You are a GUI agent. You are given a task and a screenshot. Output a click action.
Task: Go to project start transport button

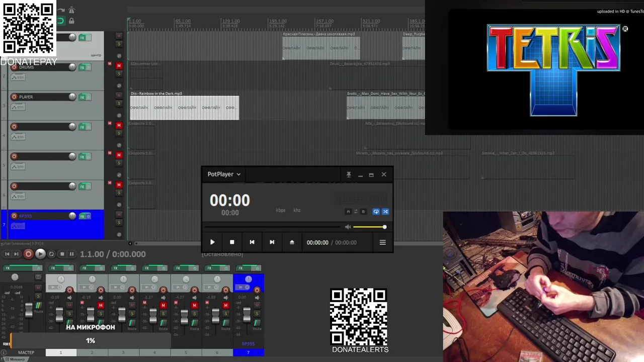[x=7, y=254]
